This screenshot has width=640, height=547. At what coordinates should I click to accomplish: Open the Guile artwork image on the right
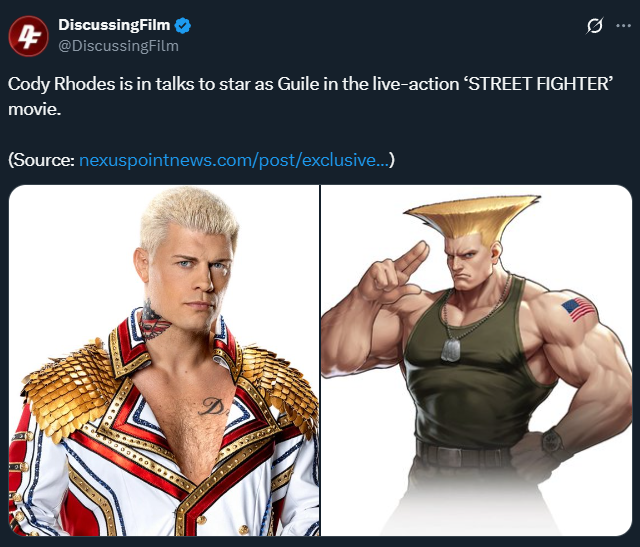(476, 360)
